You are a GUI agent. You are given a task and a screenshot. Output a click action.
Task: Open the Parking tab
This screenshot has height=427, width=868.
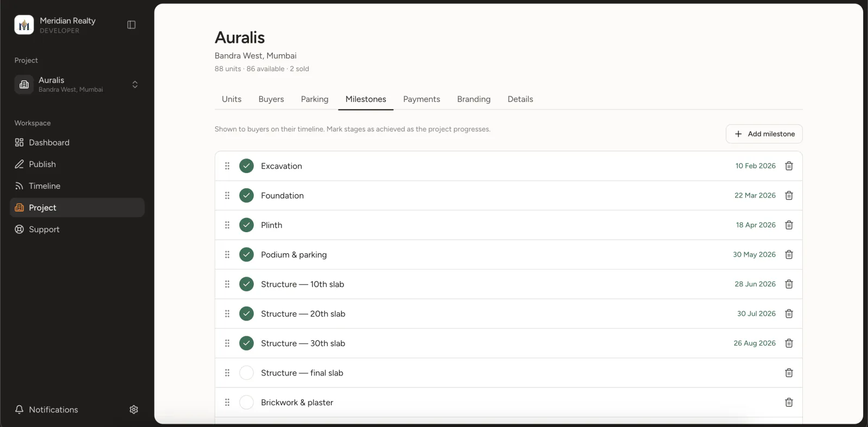pyautogui.click(x=315, y=99)
